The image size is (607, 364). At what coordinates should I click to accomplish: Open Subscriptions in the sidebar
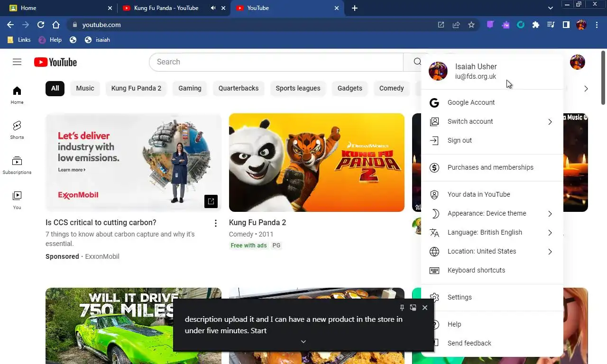point(17,165)
